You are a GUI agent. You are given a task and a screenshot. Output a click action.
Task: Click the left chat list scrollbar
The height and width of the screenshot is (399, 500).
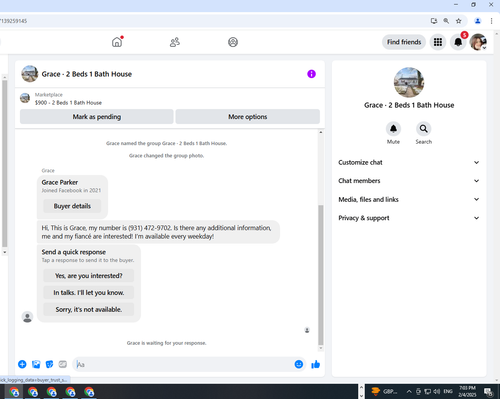(x=4, y=163)
